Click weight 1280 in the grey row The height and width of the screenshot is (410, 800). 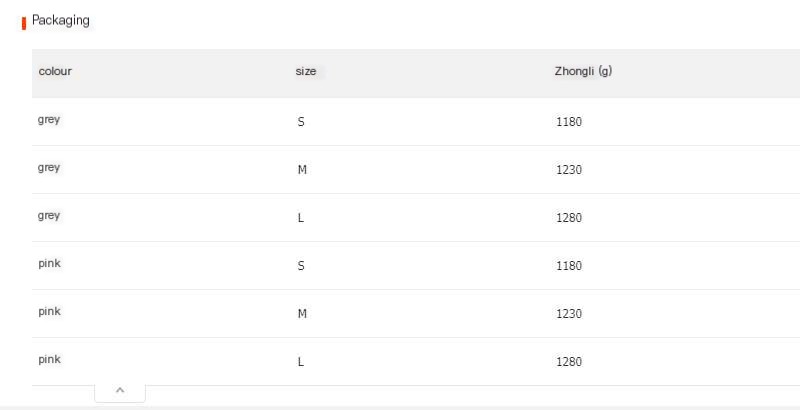568,218
